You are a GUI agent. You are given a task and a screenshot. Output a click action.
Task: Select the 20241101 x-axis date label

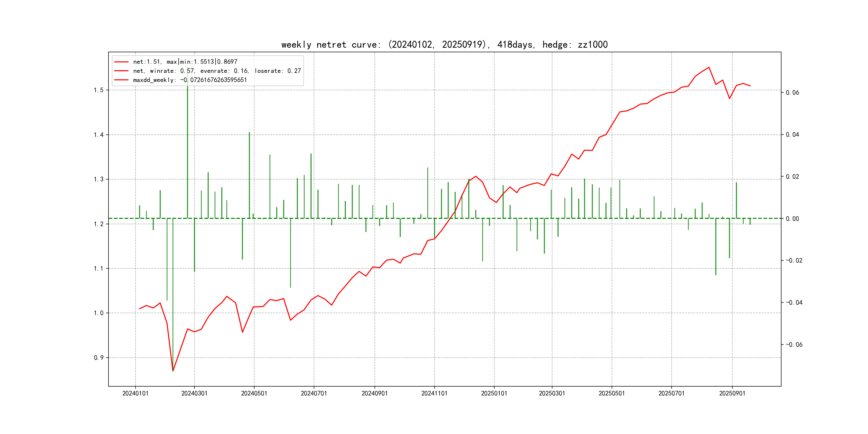[x=434, y=393]
